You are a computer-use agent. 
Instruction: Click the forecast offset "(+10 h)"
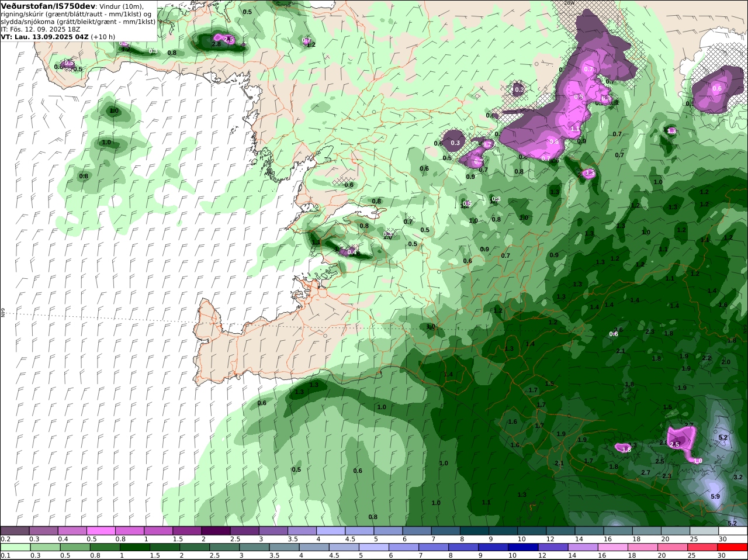(x=103, y=36)
